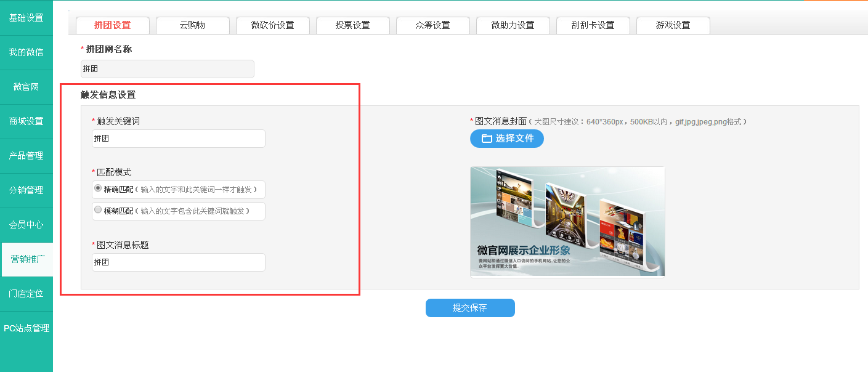Open 产品管理 from the sidebar

26,156
